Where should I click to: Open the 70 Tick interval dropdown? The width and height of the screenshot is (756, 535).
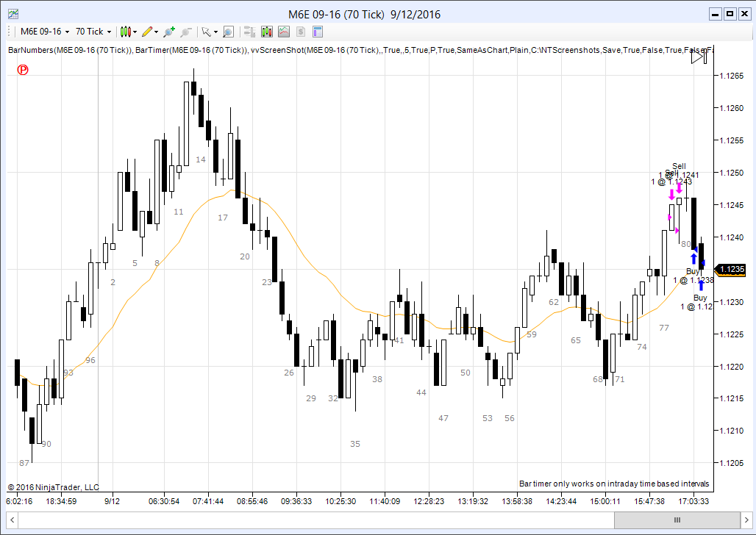93,32
